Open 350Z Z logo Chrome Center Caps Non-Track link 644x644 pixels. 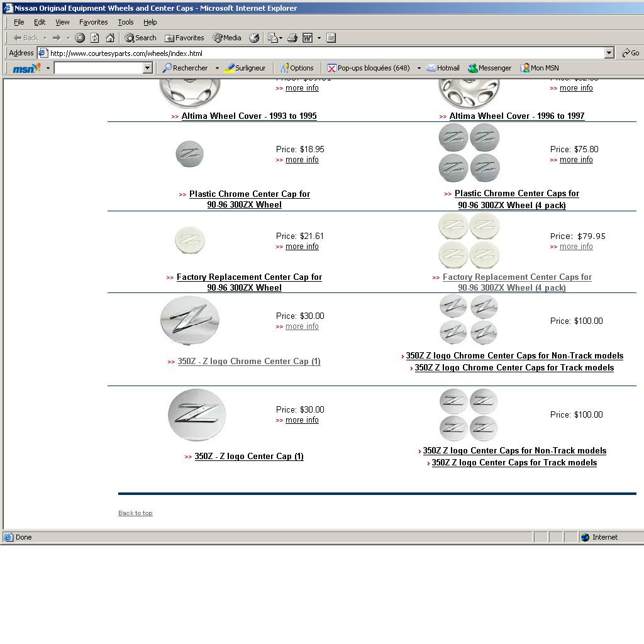click(514, 356)
